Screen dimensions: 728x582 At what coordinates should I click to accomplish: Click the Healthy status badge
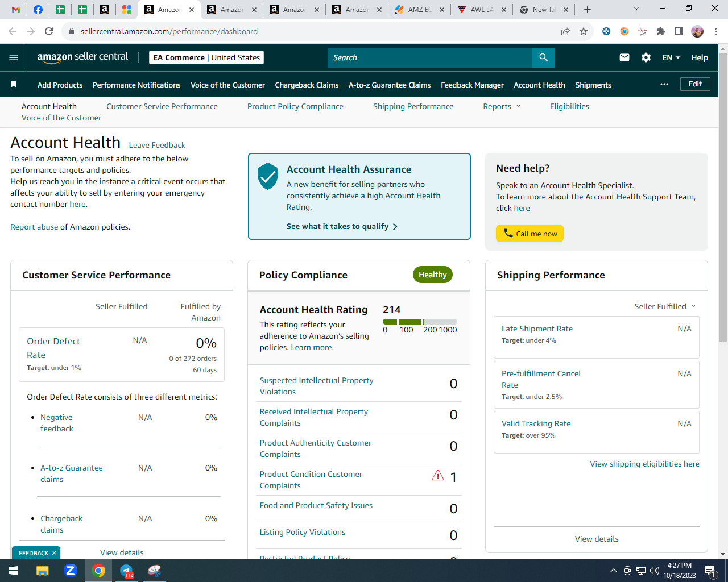(433, 275)
